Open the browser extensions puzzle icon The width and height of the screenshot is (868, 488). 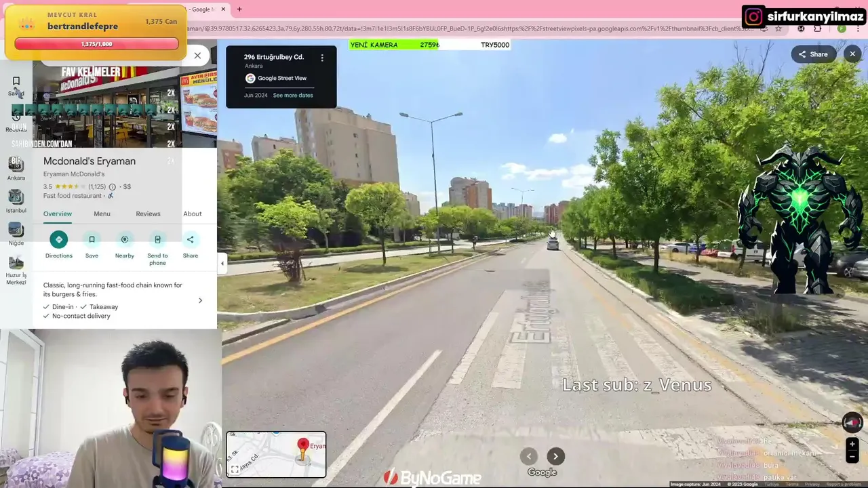coord(818,28)
